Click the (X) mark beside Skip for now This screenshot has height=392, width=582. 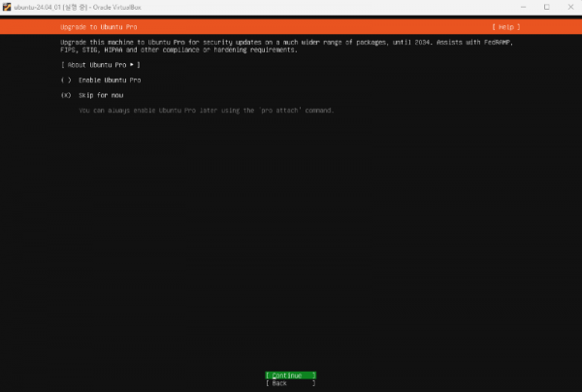(66, 95)
